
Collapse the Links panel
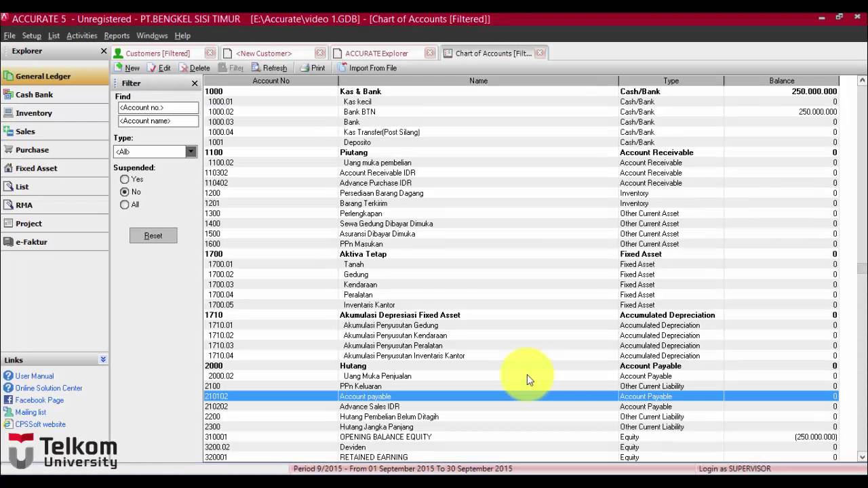pyautogui.click(x=102, y=359)
